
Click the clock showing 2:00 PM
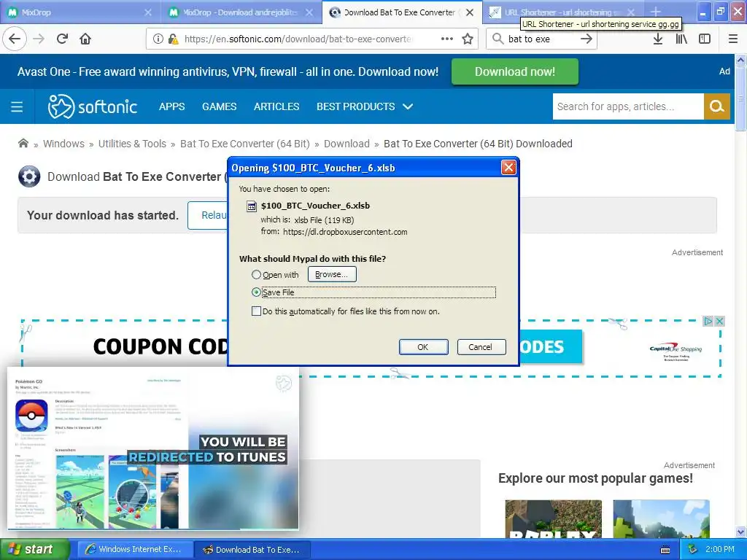pos(720,550)
